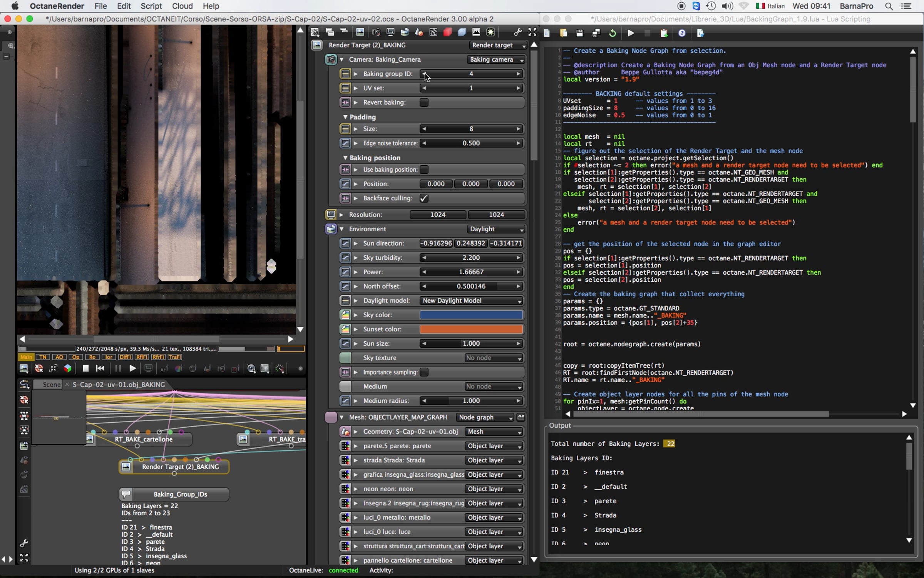Toggle the DifFi render pass button

[126, 357]
